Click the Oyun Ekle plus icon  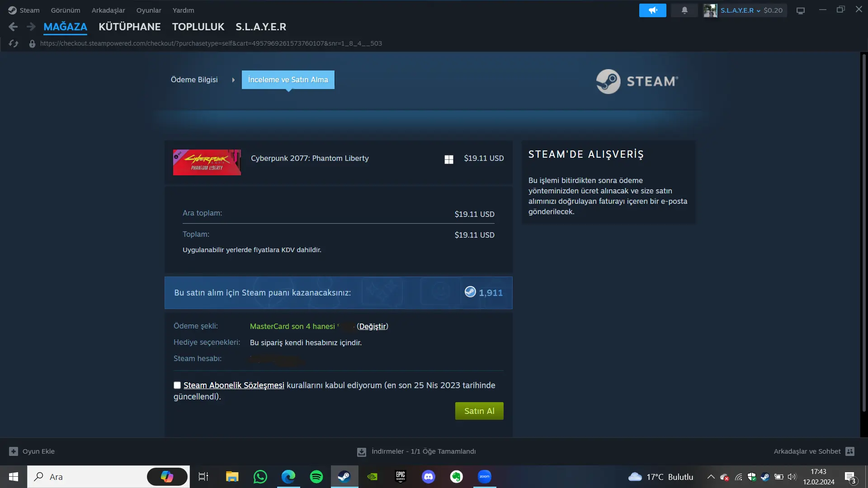(14, 451)
